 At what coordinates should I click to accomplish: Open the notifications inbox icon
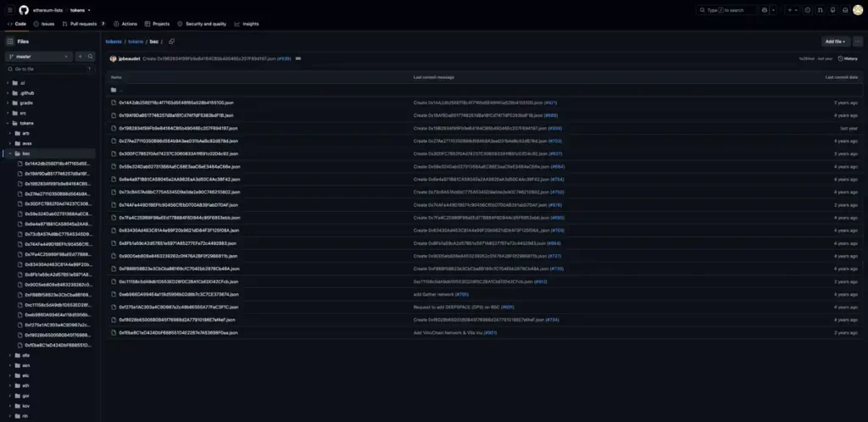(845, 10)
